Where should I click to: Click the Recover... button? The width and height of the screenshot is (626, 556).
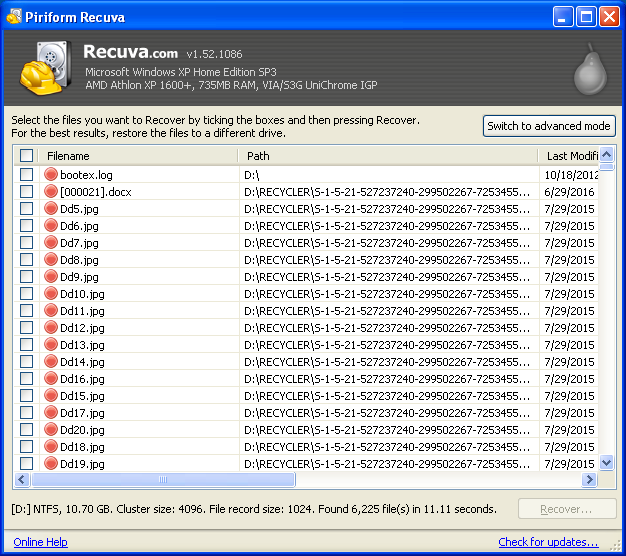(567, 509)
